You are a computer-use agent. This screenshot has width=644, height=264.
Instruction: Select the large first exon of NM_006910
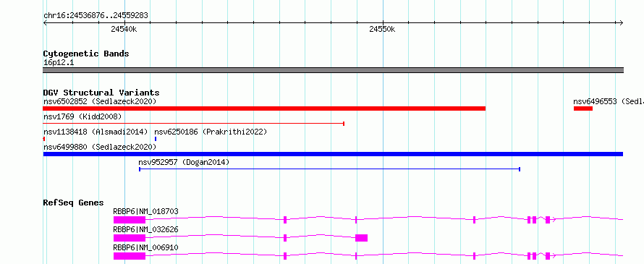click(x=130, y=256)
